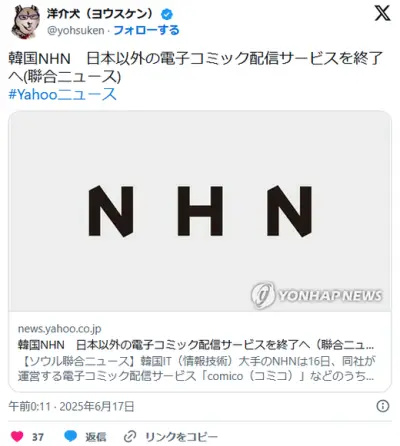Copy the link via リンクをコピー
The image size is (400, 446).
[181, 437]
